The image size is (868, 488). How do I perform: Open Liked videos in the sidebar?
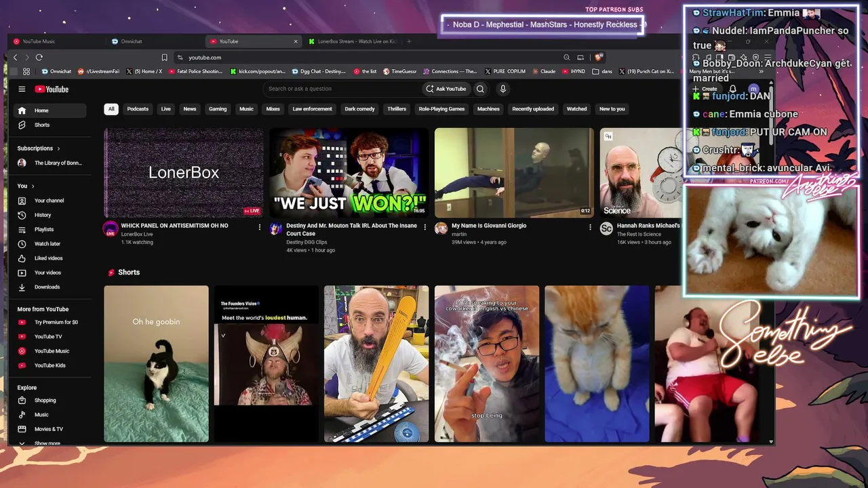point(50,258)
